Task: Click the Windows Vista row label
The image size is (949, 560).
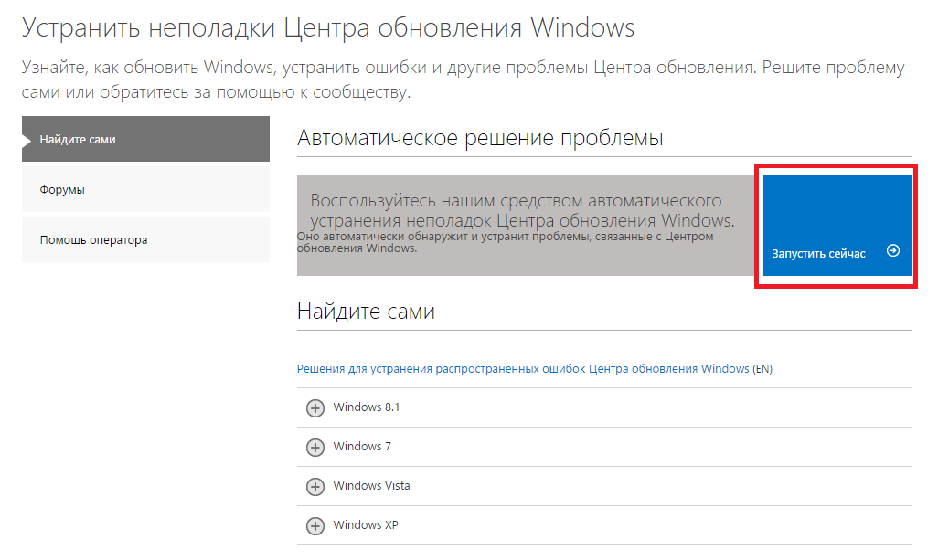Action: (x=371, y=486)
